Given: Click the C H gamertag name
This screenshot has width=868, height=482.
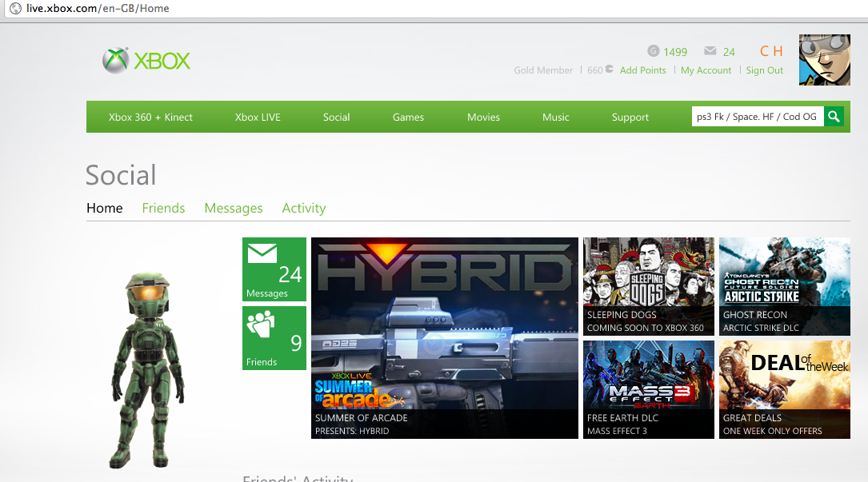Looking at the screenshot, I should (771, 51).
